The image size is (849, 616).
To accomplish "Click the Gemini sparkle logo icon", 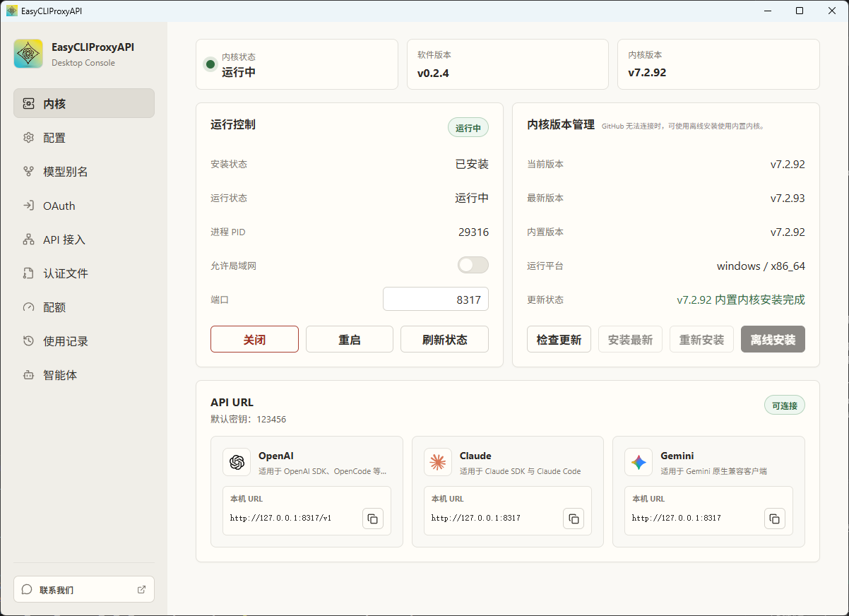I will [x=639, y=462].
